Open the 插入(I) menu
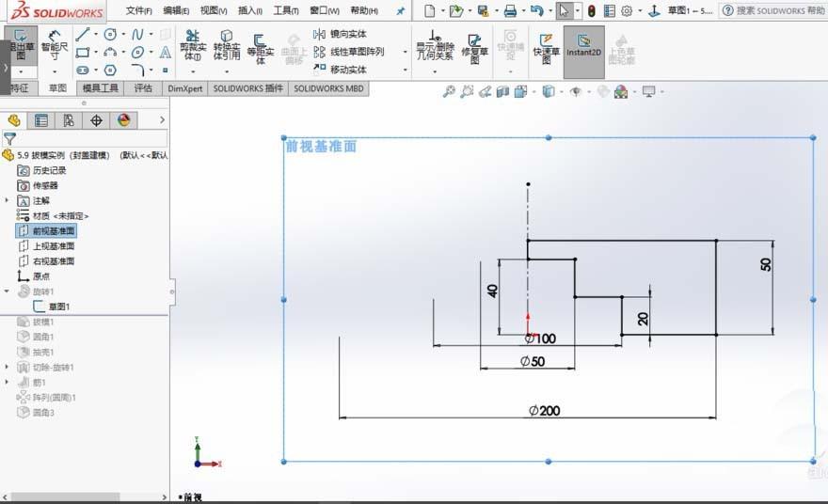 coord(249,10)
